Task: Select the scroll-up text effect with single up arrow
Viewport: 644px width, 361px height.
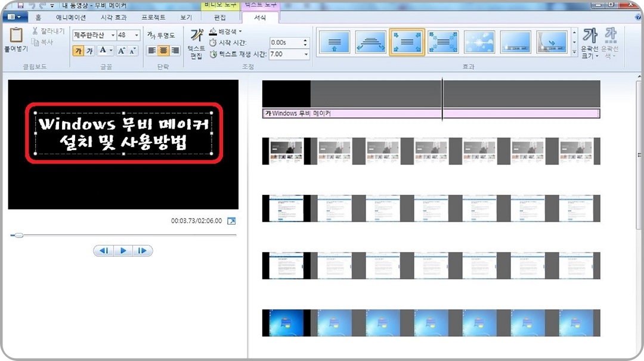Action: [335, 42]
